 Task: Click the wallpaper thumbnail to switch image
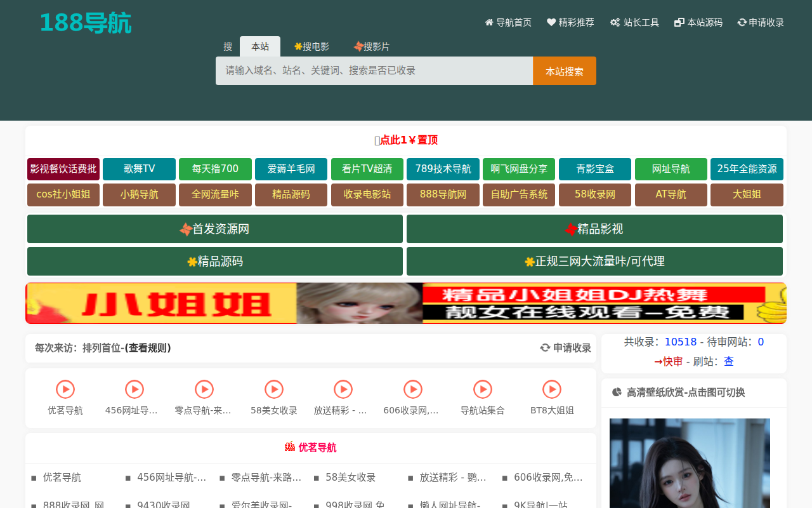pos(690,464)
